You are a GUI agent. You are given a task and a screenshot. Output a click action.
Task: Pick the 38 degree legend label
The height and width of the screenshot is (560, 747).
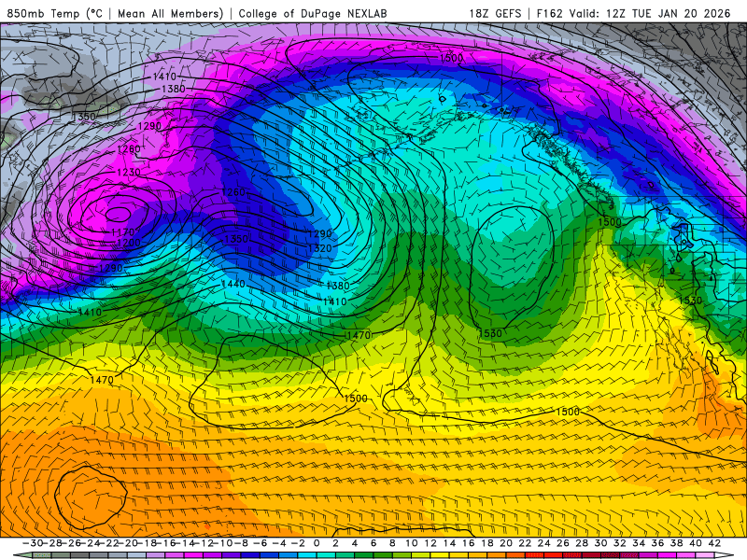pos(677,543)
